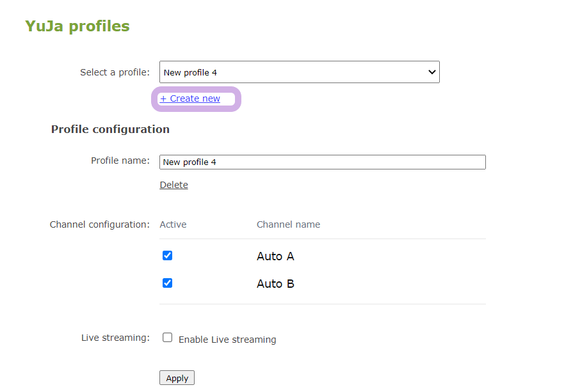The image size is (573, 392).
Task: Focus the Profile name text field
Action: 322,162
